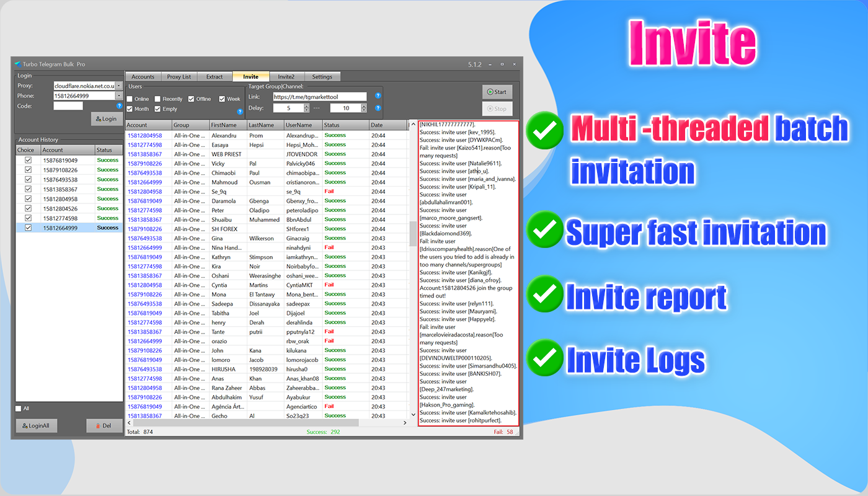Click the Stop button

[x=497, y=108]
